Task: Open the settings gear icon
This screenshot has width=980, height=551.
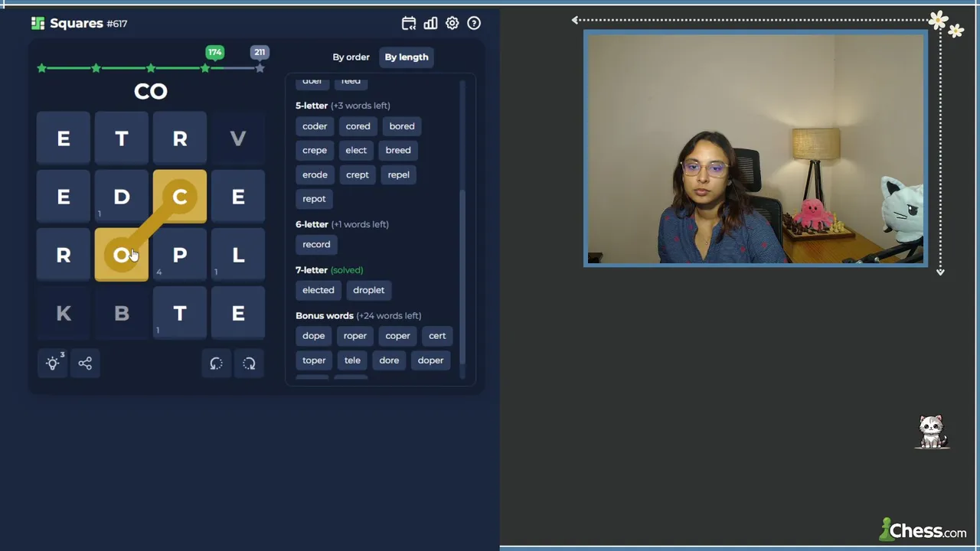Action: click(x=452, y=24)
